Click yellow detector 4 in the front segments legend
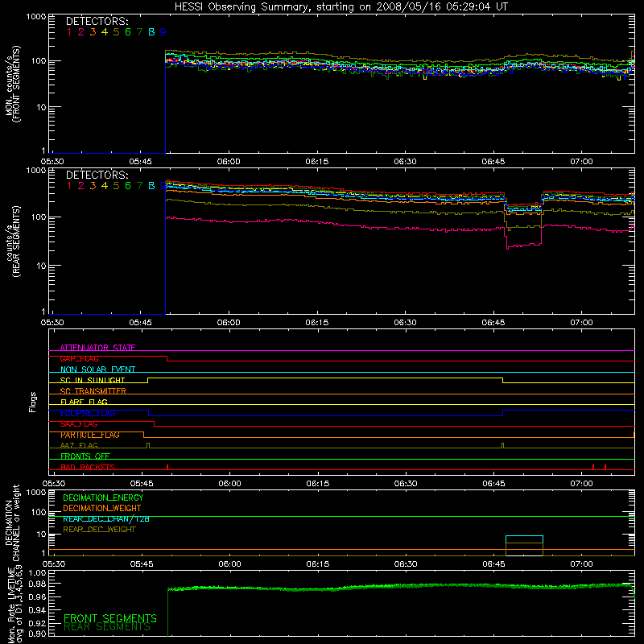The width and height of the screenshot is (644, 644). pyautogui.click(x=105, y=32)
